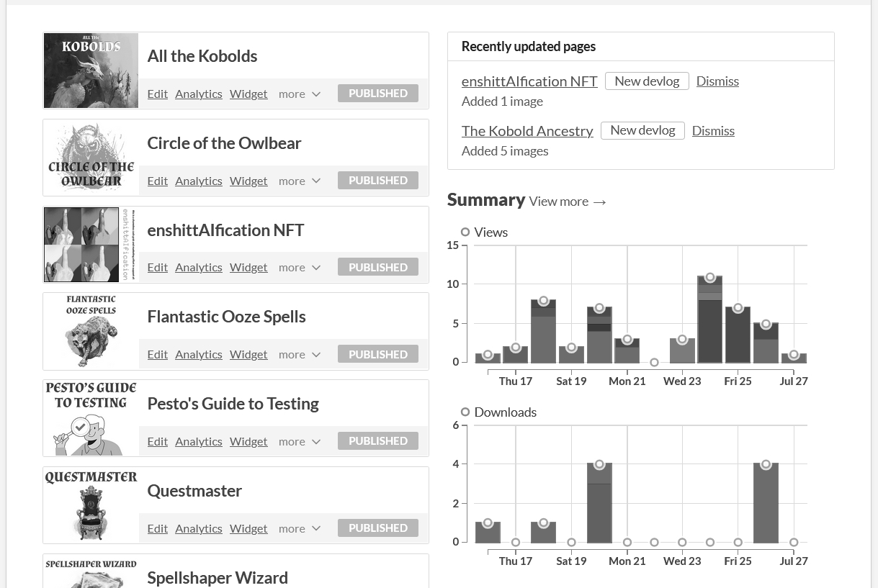
Task: Click the Questmaster throne cover image
Action: pos(91,506)
